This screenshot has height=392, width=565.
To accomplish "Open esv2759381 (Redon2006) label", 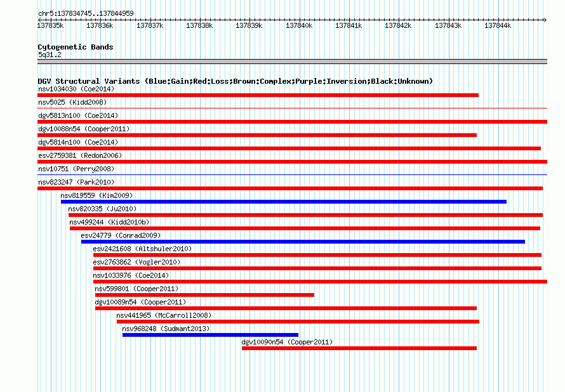I will click(80, 155).
